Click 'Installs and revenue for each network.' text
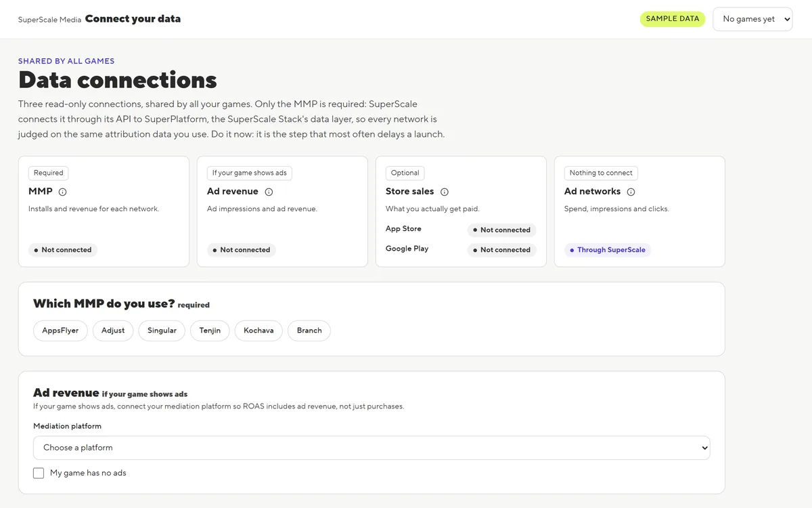Image resolution: width=812 pixels, height=508 pixels. pyautogui.click(x=94, y=209)
